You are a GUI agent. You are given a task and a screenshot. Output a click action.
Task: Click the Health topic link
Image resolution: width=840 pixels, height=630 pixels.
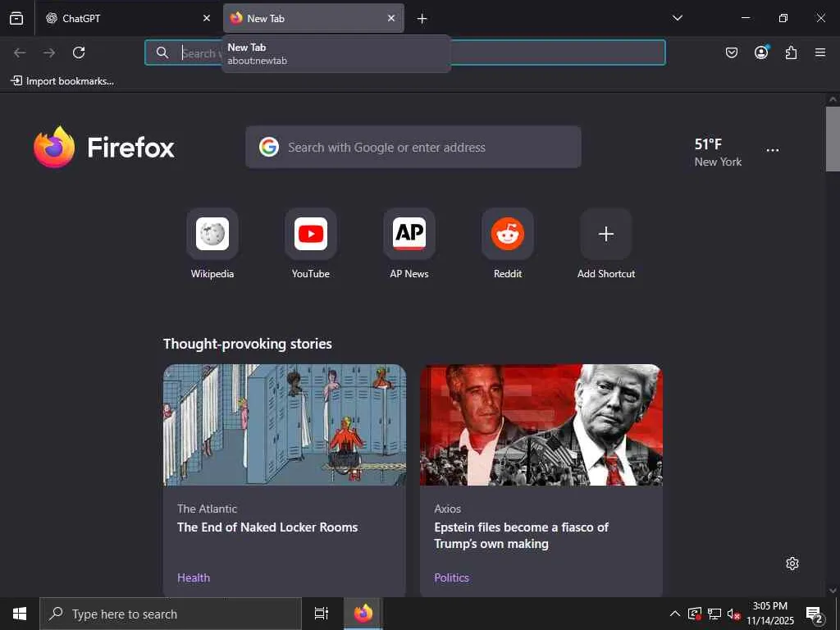click(194, 577)
